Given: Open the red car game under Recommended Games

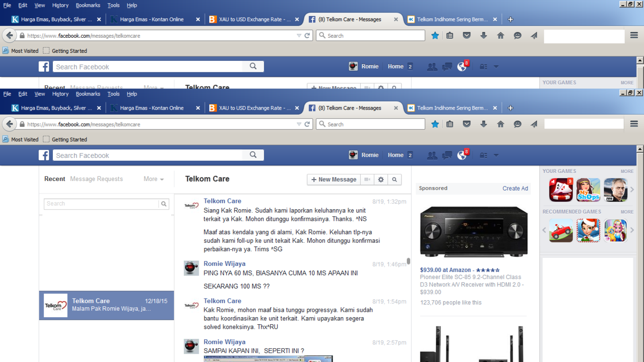Looking at the screenshot, I should 561,230.
